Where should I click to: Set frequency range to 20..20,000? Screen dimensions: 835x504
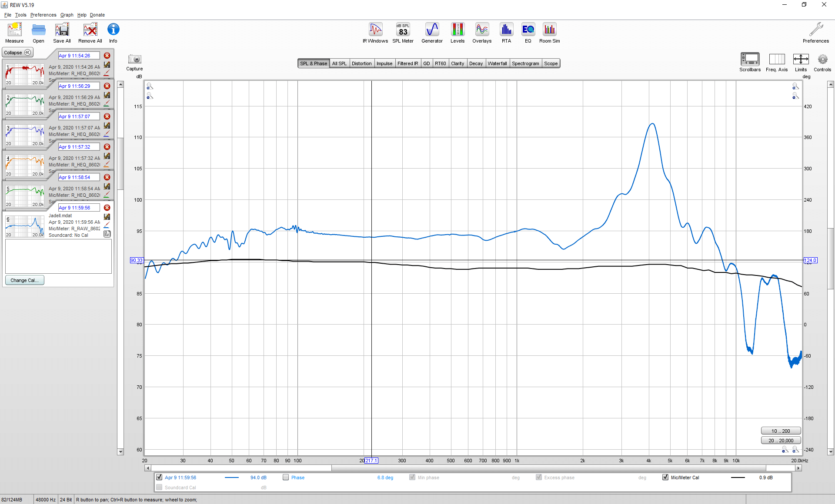(781, 441)
